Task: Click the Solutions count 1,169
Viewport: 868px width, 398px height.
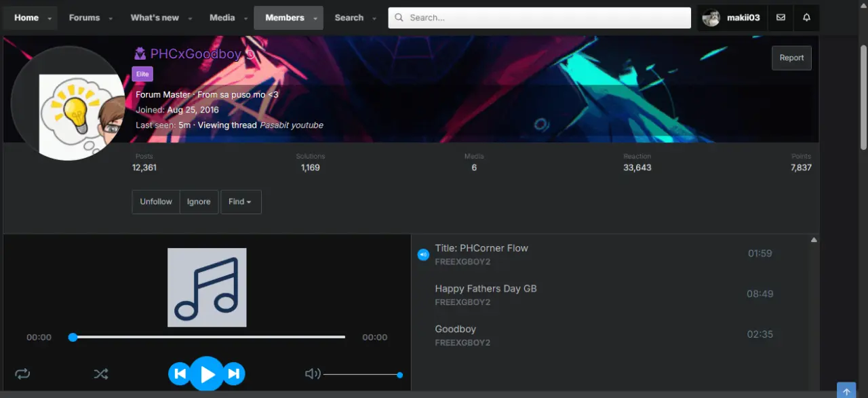Action: pos(311,167)
